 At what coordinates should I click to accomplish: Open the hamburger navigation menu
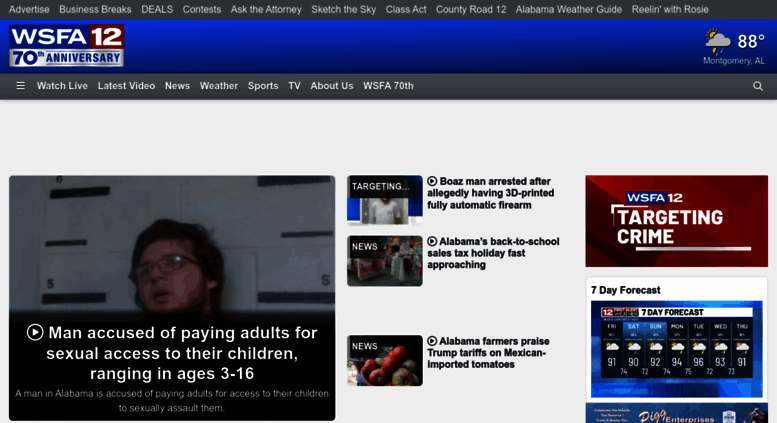point(20,86)
